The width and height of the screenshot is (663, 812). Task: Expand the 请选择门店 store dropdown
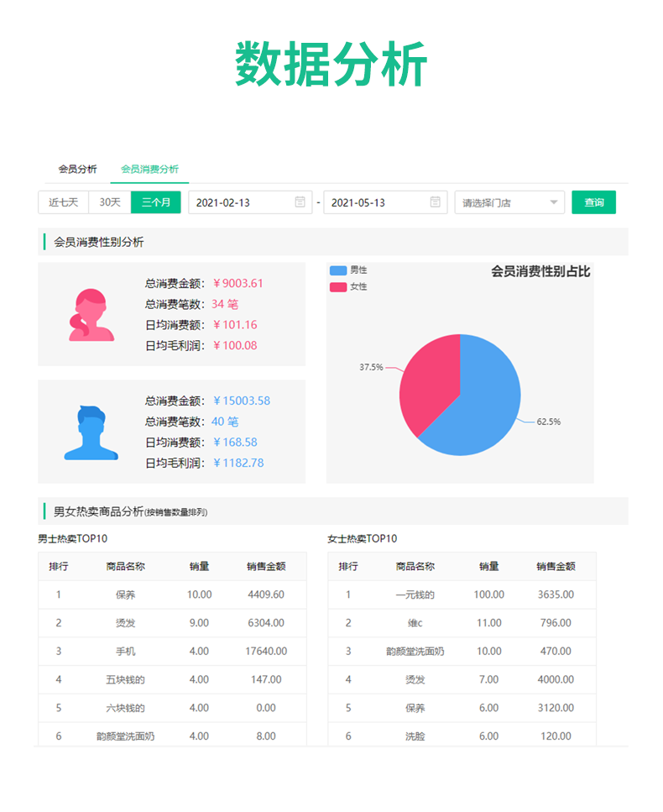pyautogui.click(x=502, y=202)
